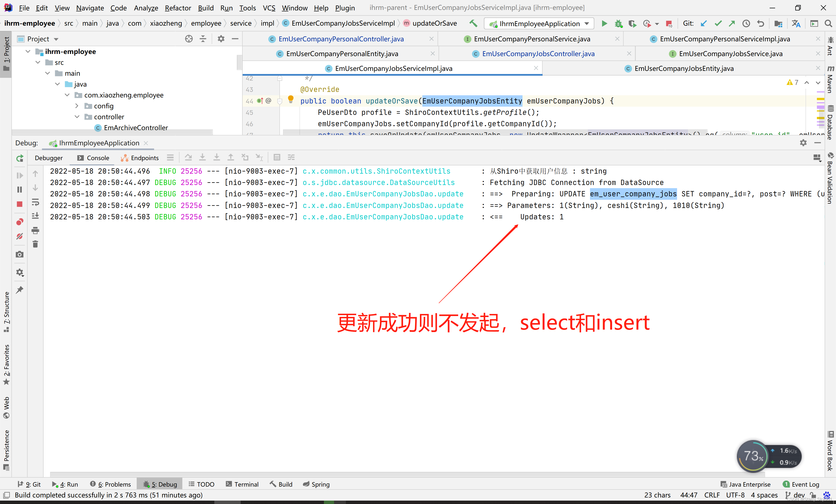The height and width of the screenshot is (504, 836).
Task: Click the Git update project arrow
Action: pyautogui.click(x=704, y=23)
